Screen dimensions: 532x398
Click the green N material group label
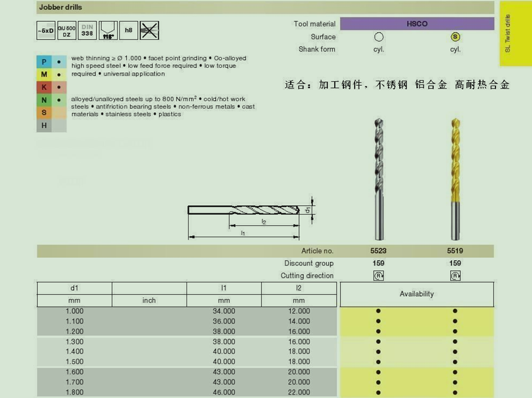click(44, 100)
